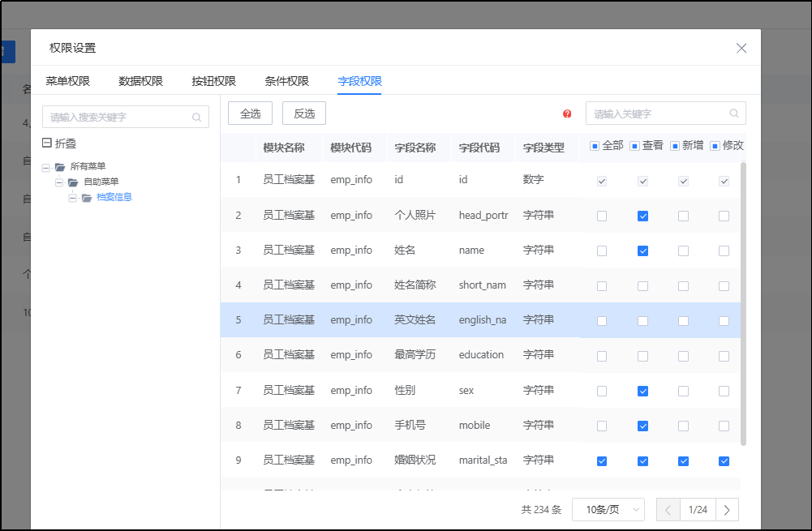812x531 pixels.
Task: Click the folder icon beside 档案信息
Action: 87,197
